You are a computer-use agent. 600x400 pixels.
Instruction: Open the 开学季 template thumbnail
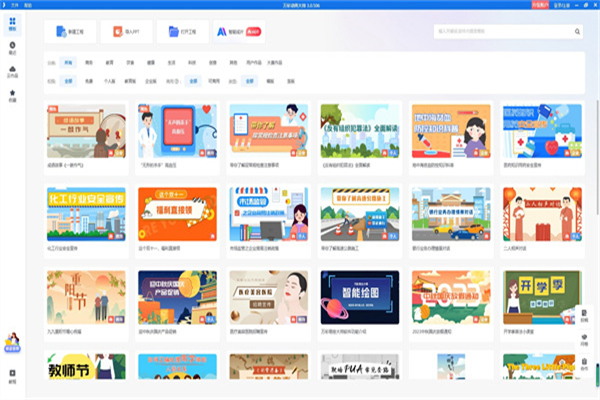541,296
